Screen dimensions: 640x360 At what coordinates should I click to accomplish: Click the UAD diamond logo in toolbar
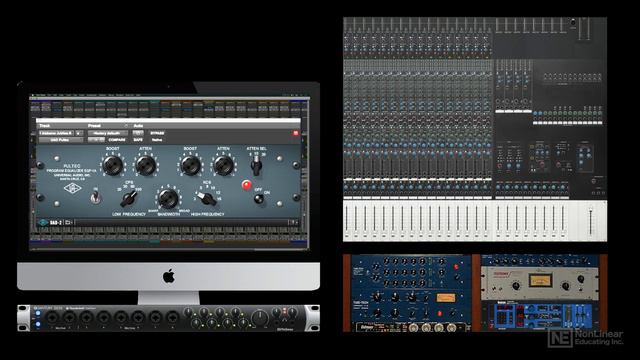[43, 222]
